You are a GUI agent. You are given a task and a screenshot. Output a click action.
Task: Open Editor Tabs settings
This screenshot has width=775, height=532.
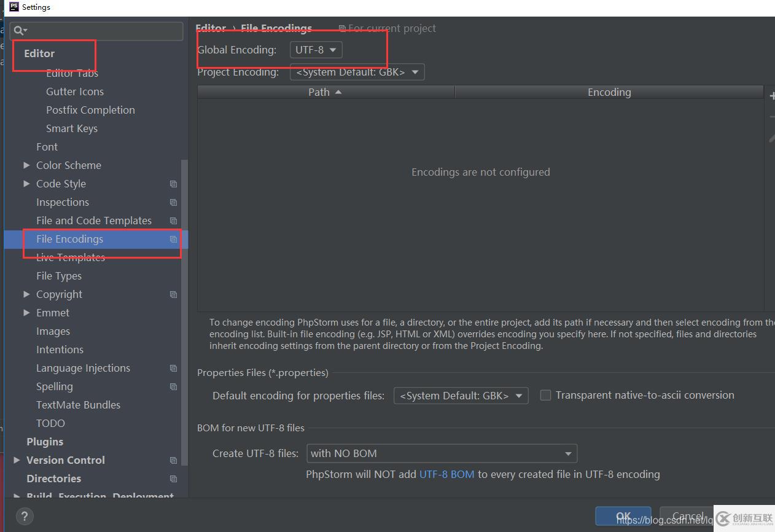[x=72, y=73]
